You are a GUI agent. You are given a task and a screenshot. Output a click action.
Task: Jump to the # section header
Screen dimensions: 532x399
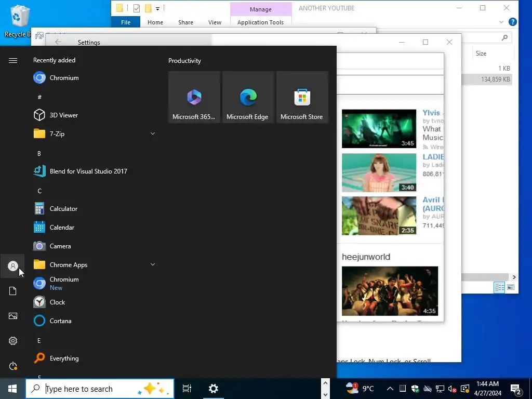[39, 97]
